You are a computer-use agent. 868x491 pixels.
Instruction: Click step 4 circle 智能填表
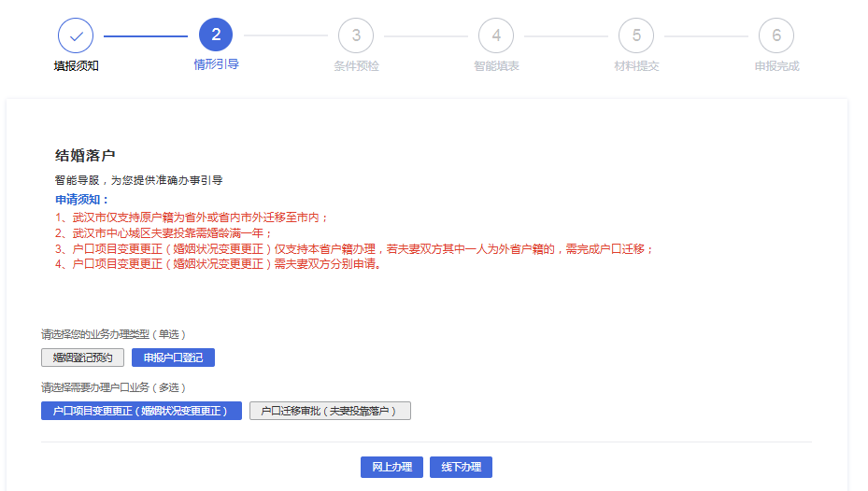[496, 36]
